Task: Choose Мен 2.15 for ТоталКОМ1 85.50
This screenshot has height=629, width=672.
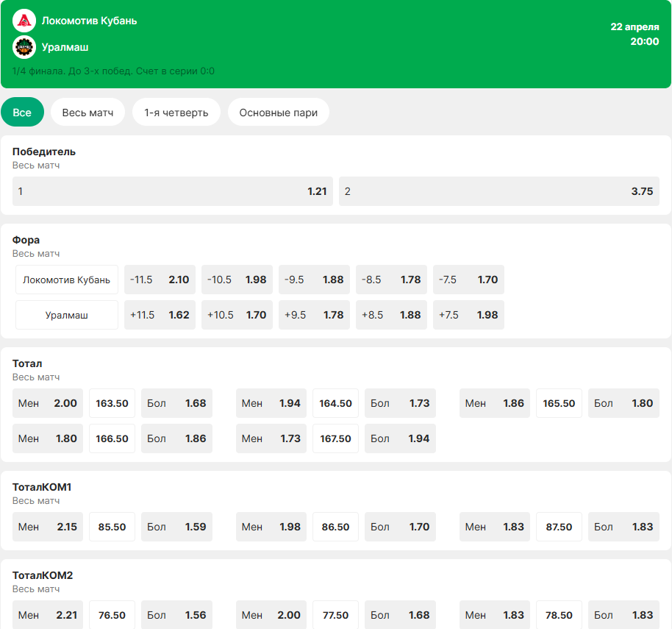Action: point(48,527)
